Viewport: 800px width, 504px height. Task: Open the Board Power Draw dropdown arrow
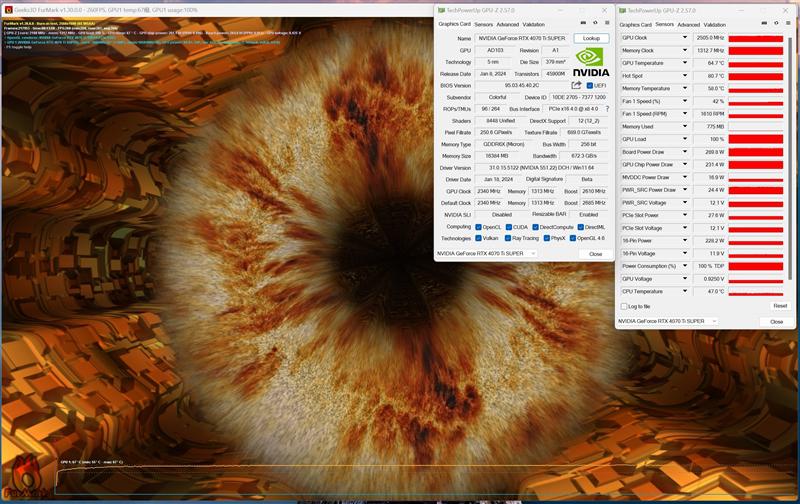pyautogui.click(x=685, y=152)
